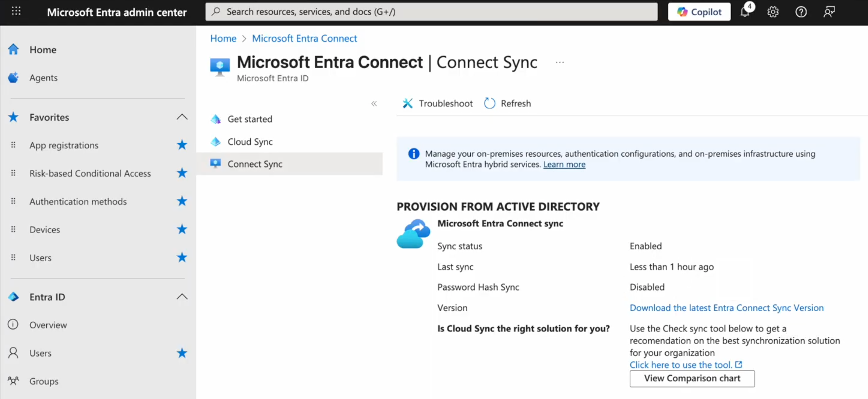Toggle the favorite star next to Devices
The width and height of the screenshot is (868, 399).
pyautogui.click(x=182, y=229)
